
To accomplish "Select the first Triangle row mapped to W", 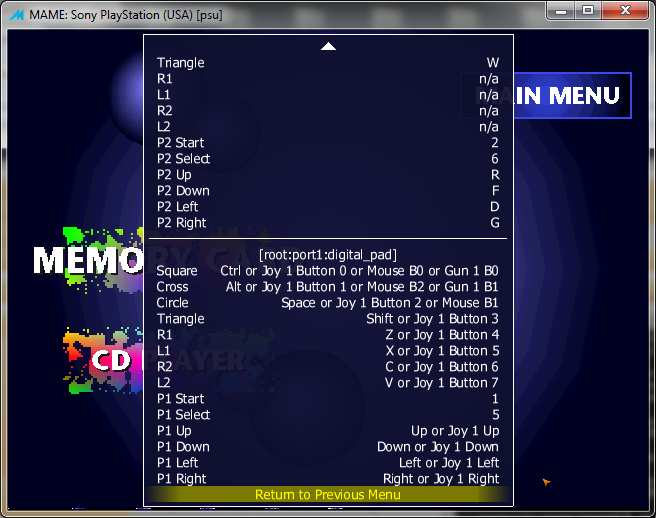I will [x=327, y=63].
